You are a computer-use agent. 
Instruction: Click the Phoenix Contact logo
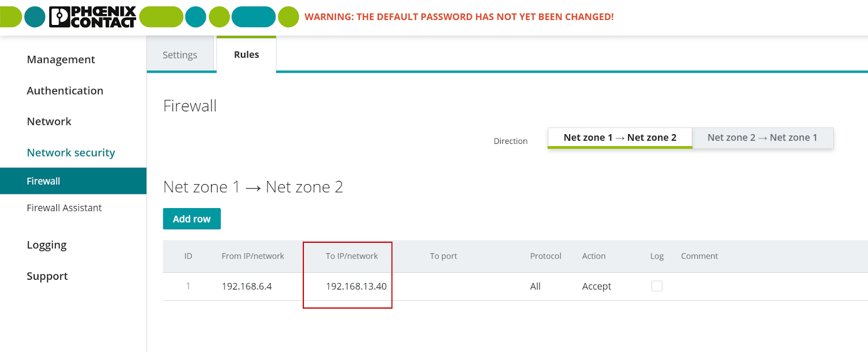[92, 17]
